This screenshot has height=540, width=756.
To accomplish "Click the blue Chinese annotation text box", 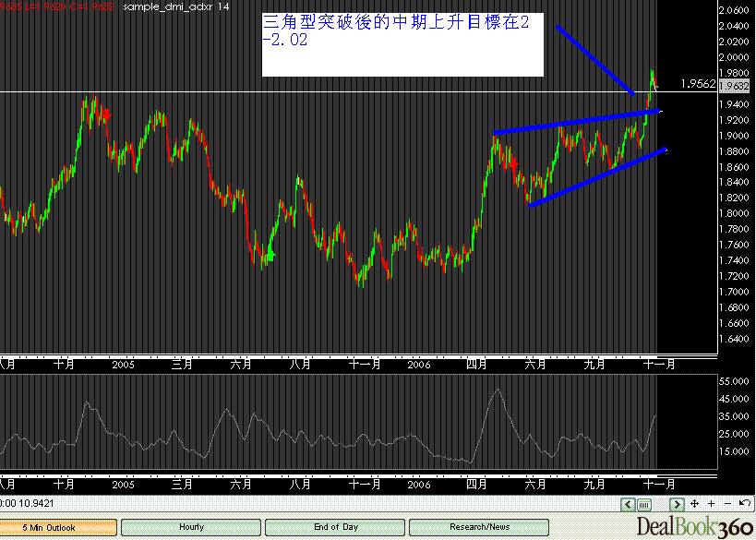I will pos(402,44).
